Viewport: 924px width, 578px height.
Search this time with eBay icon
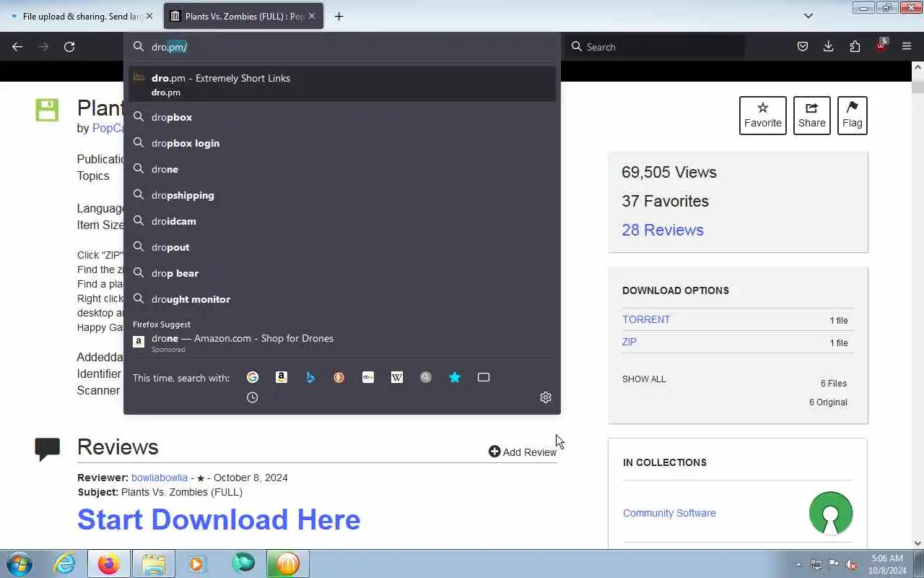[x=368, y=377]
